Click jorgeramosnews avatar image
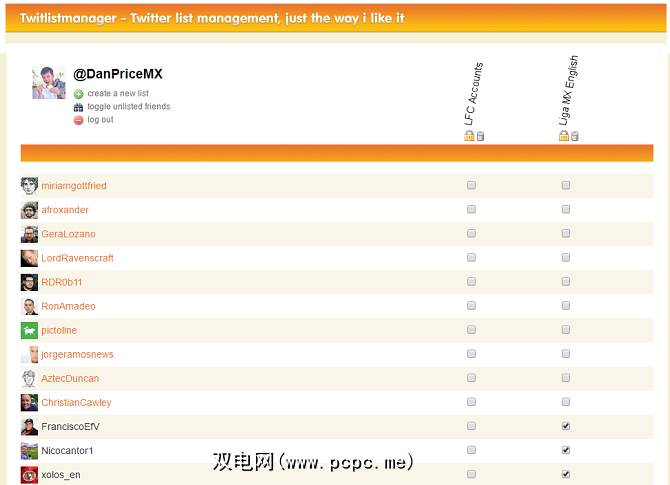Screen dimensions: 670x485 [x=29, y=354]
